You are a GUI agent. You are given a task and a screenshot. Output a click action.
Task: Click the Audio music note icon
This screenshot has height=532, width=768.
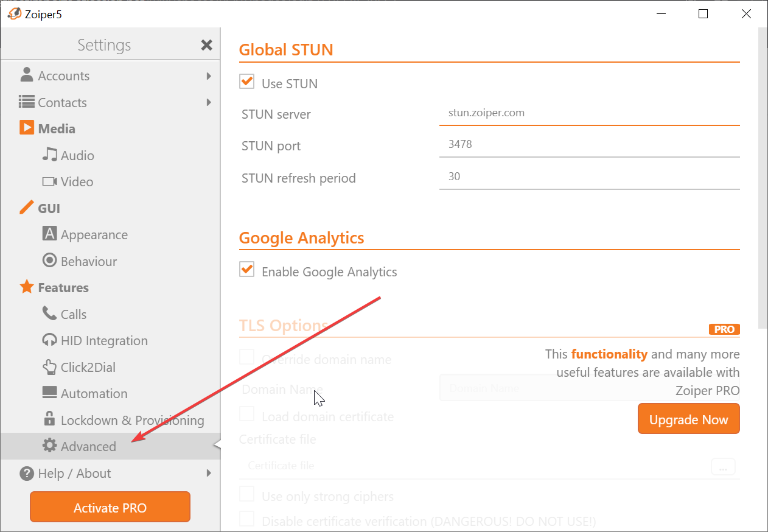tap(49, 155)
